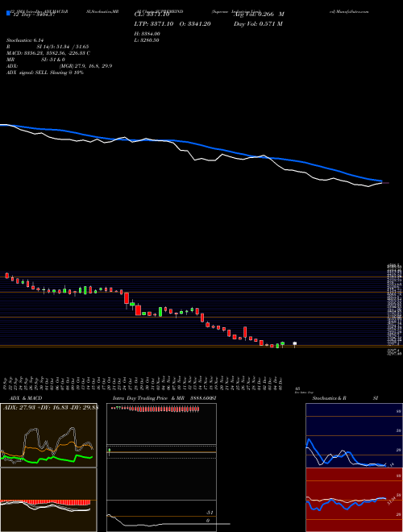
Task: Open the red RSI chart panel
Action: click(354, 500)
